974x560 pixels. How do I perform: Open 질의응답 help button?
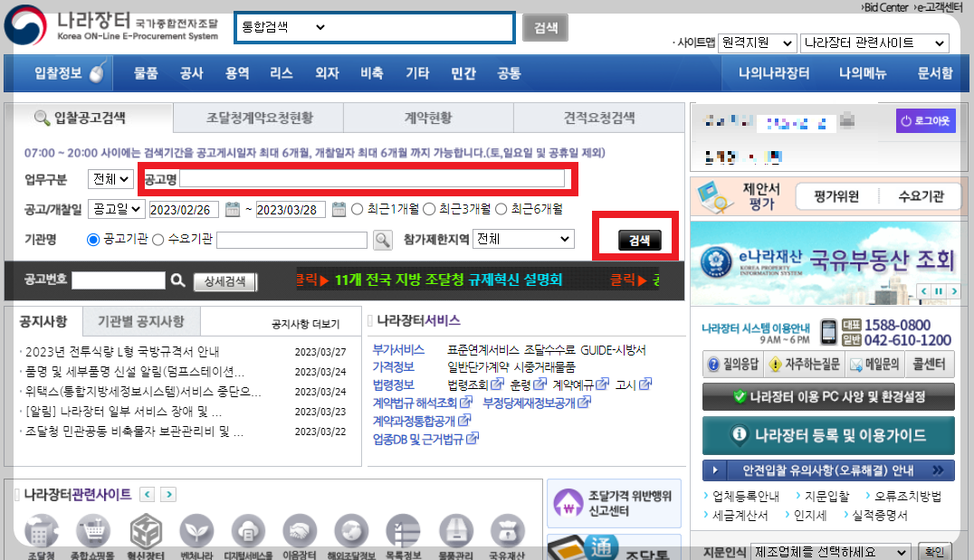733,365
